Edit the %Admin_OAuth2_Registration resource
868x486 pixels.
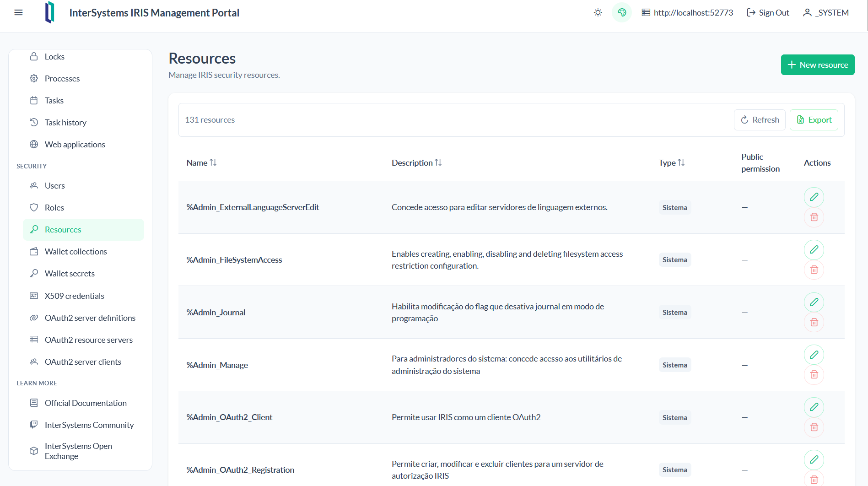814,460
